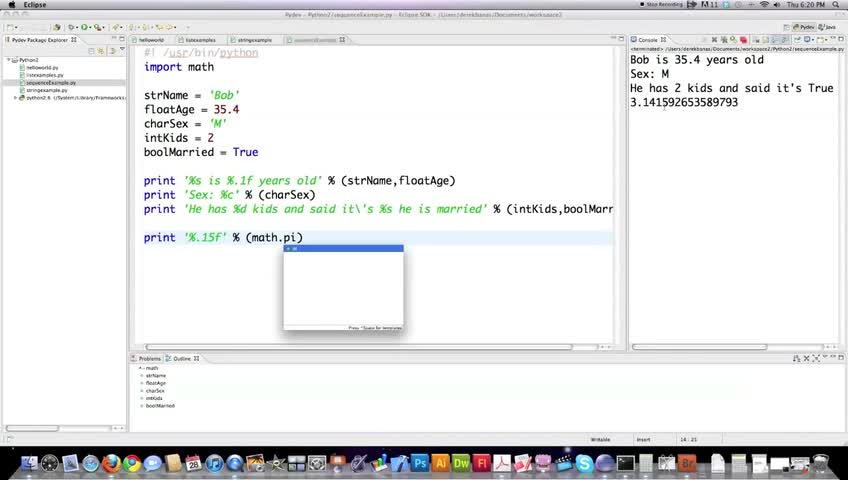Open Spotlight search in the menu bar
The height and width of the screenshot is (480, 848).
click(836, 4)
